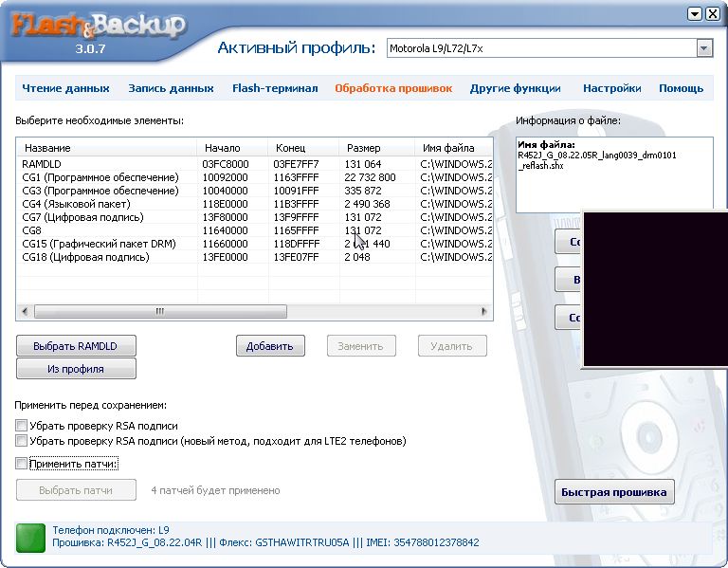Click the size value 2 048
This screenshot has height=568, width=728.
click(x=357, y=257)
